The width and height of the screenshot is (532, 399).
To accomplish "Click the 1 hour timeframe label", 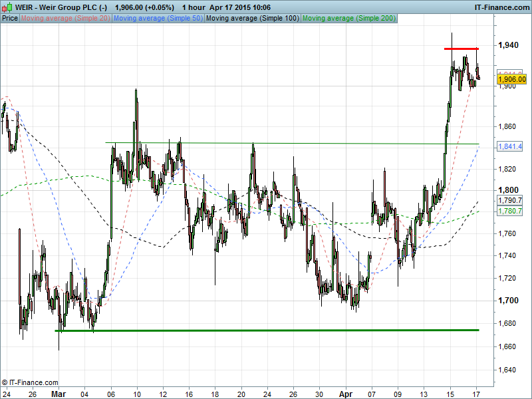I will [193, 7].
